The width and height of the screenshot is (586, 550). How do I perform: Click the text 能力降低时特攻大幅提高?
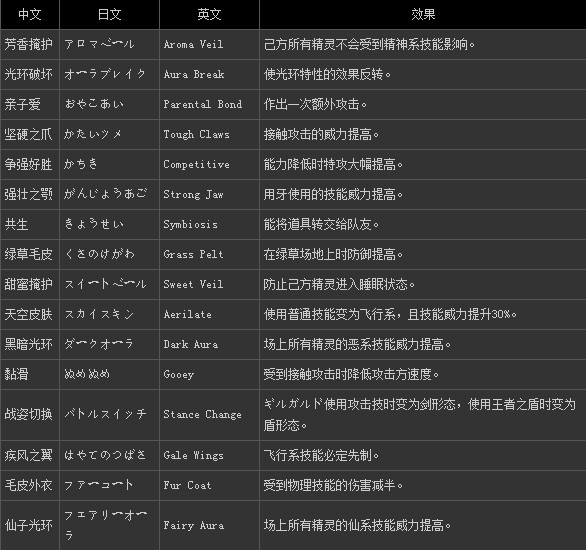(x=333, y=164)
